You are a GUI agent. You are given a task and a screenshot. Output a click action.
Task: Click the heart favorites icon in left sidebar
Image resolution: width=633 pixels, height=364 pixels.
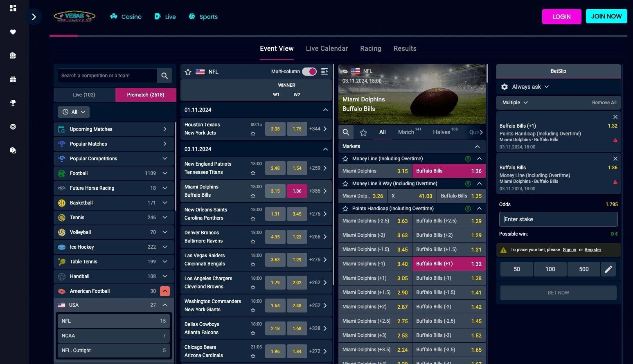click(13, 32)
